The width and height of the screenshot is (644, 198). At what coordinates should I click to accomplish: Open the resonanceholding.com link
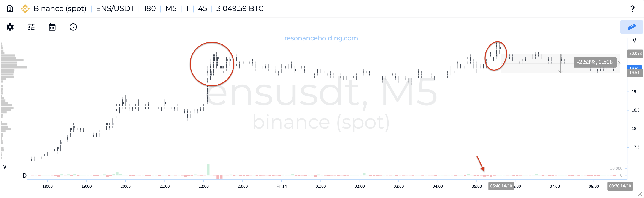(321, 38)
